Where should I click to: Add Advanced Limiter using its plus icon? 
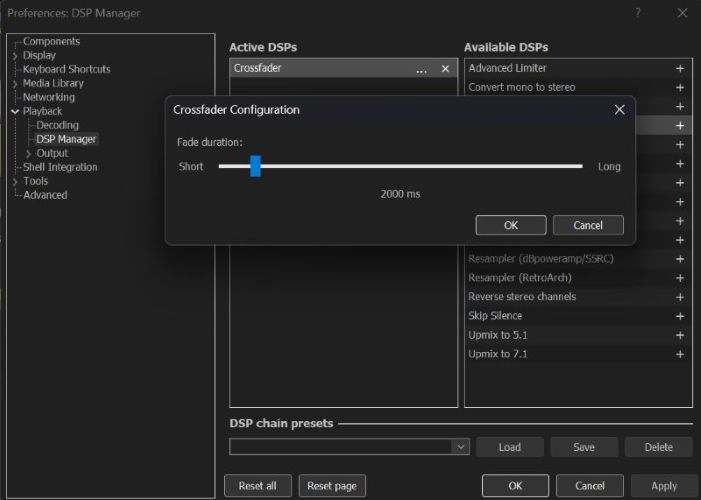[680, 68]
